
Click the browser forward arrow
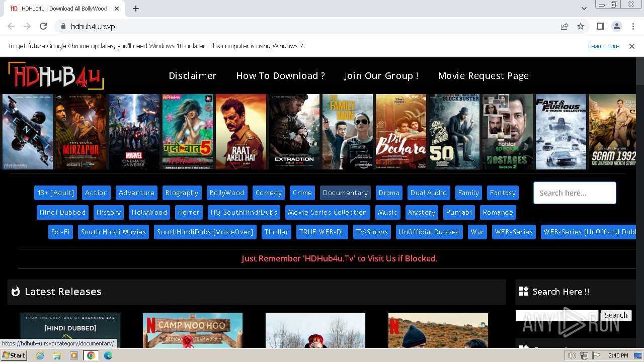coord(27,26)
